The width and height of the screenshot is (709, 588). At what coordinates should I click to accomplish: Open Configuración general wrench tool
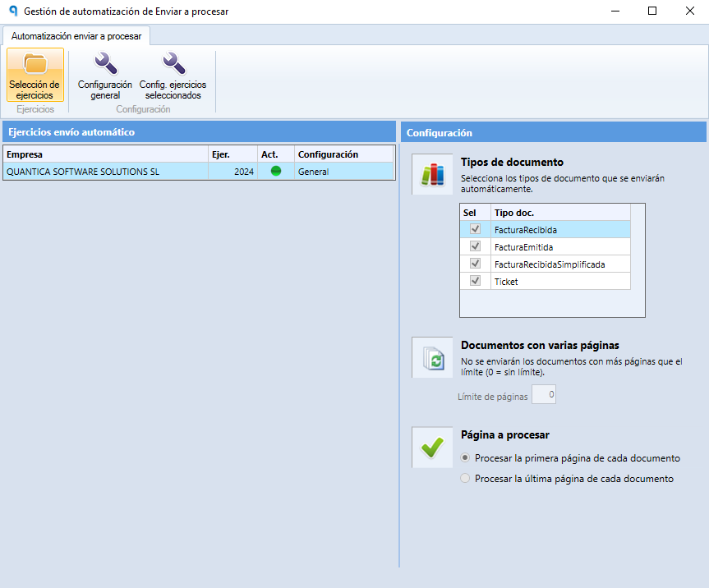tap(105, 75)
